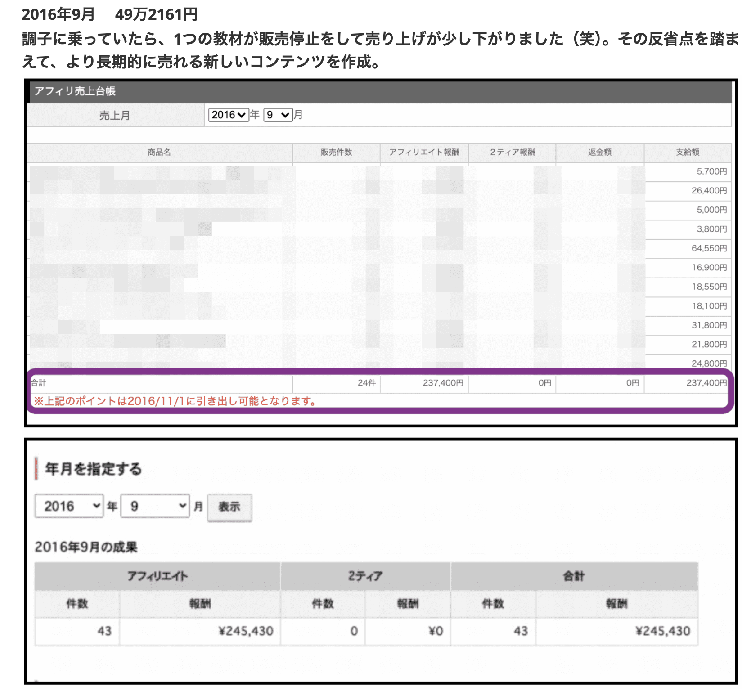Click the 2016年9月の成果 heading
Viewport: 756px width, 700px height.
click(86, 547)
